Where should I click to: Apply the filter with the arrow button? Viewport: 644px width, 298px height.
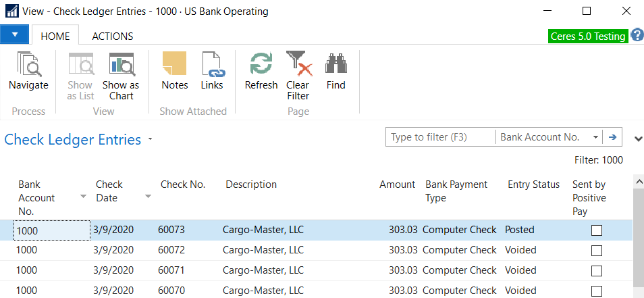coord(613,137)
